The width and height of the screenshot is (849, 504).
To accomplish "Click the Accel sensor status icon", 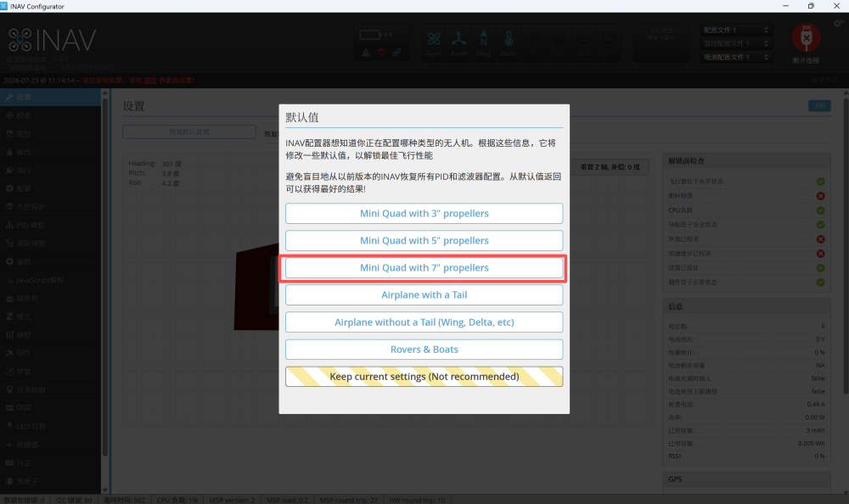I will (x=458, y=42).
